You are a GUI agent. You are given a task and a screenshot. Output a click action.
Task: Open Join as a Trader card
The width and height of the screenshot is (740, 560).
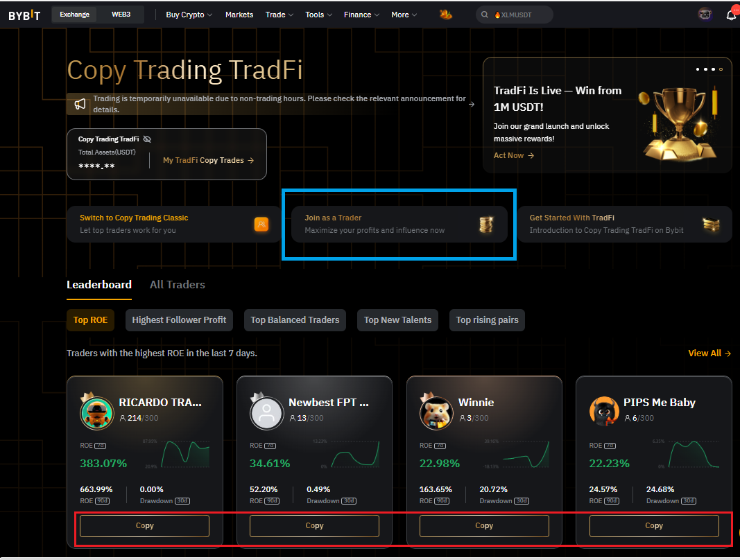point(399,224)
